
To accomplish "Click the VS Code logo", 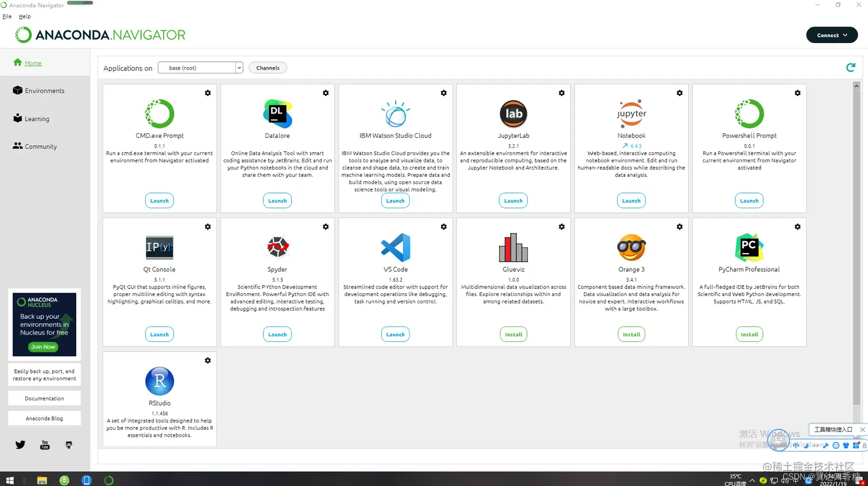I will point(396,247).
